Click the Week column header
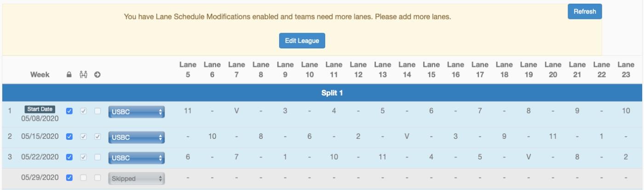This screenshot has height=190, width=644. [x=40, y=75]
